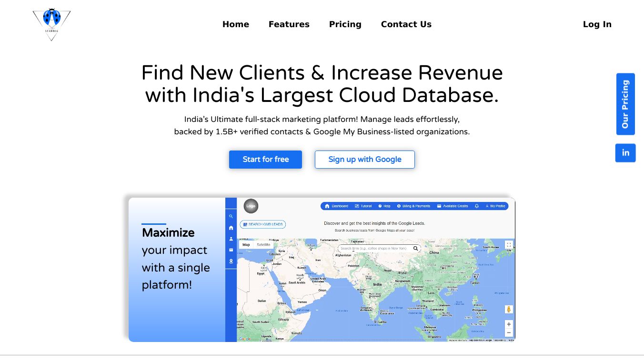The image size is (644, 362).
Task: Click the 'Philippines' label on the map
Action: tap(480, 310)
